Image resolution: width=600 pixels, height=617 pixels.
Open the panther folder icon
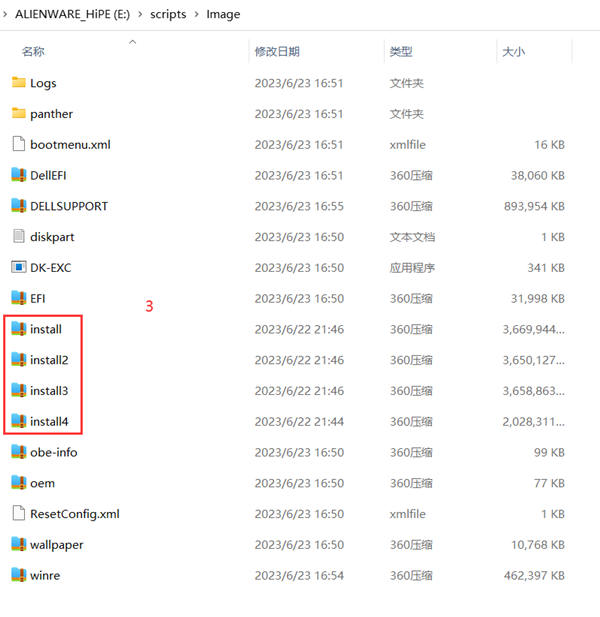click(x=18, y=113)
